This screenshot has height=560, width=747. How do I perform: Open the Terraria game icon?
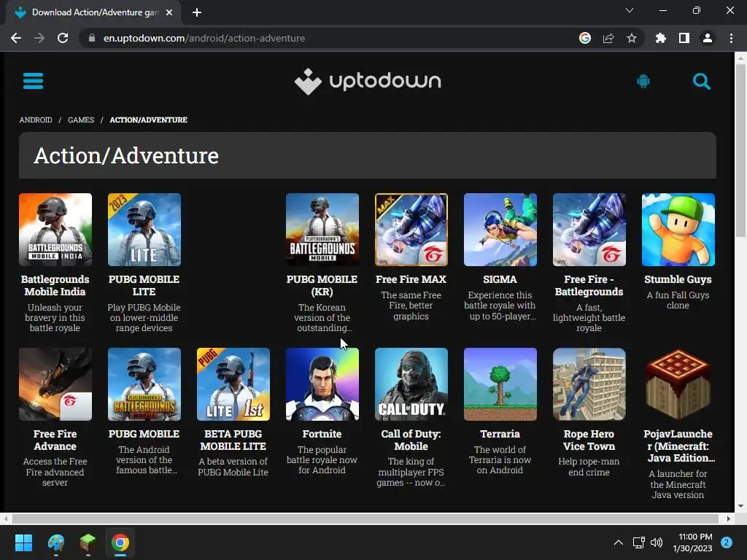[500, 384]
